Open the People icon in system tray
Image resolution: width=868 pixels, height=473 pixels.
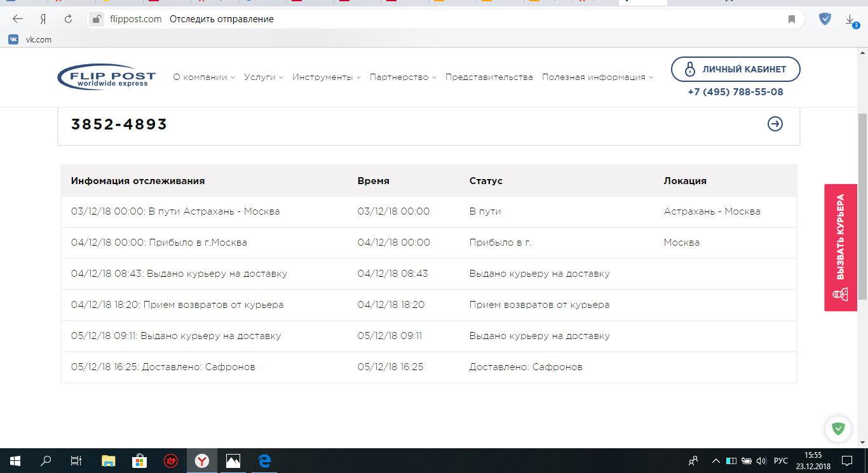(x=693, y=461)
